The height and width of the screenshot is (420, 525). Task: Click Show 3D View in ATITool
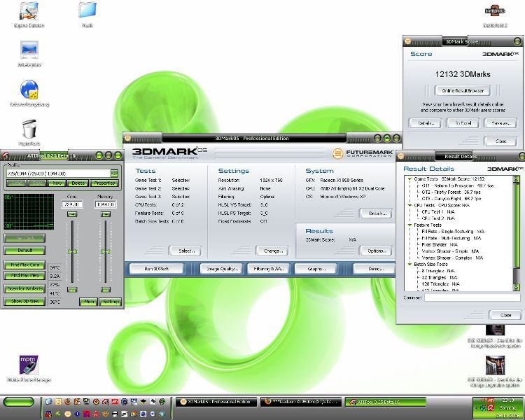tap(24, 301)
